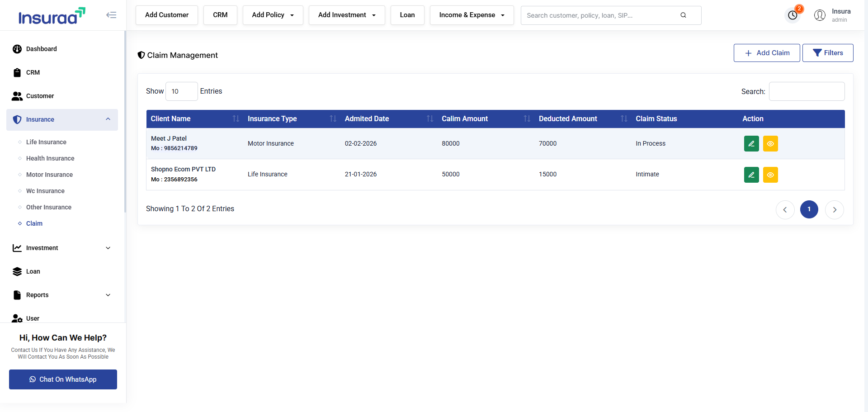This screenshot has height=412, width=868.
Task: Open the notifications clock icon
Action: click(793, 15)
